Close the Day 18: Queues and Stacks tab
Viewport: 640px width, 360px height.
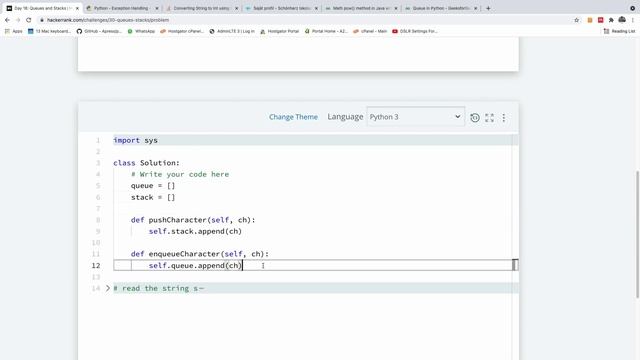click(77, 8)
